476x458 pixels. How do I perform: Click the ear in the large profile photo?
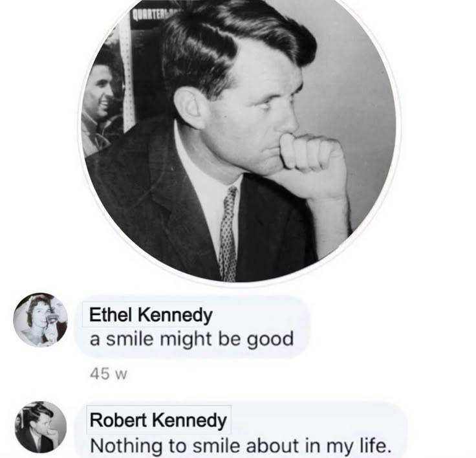tap(191, 106)
